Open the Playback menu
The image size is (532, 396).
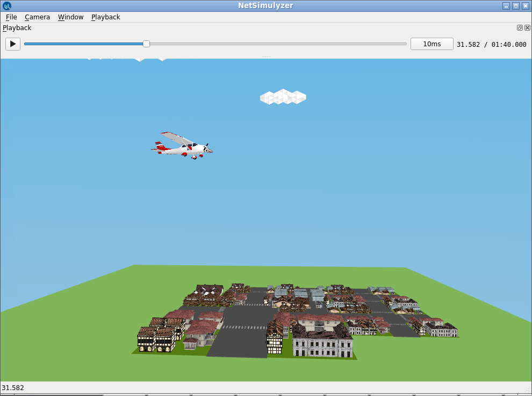(105, 17)
